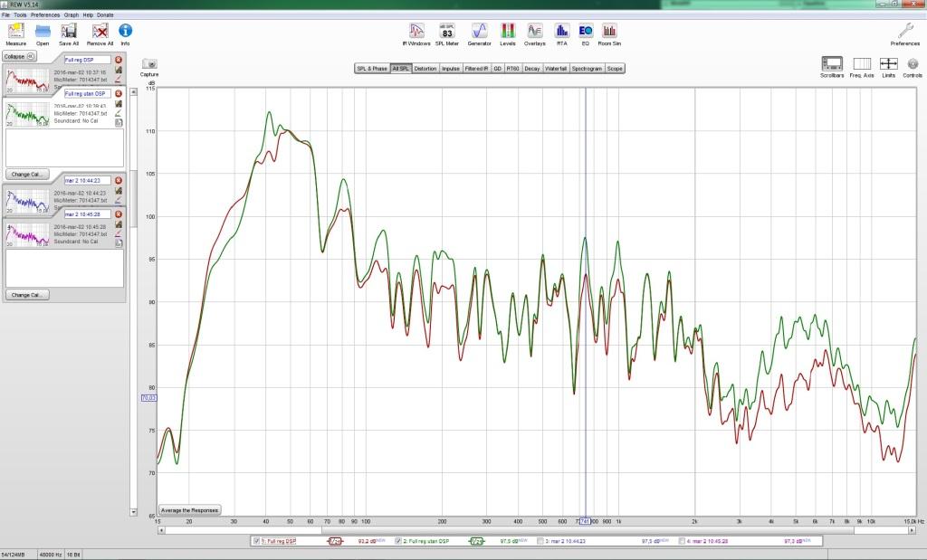Click the Measure toolbar icon
The image size is (927, 560).
point(15,33)
